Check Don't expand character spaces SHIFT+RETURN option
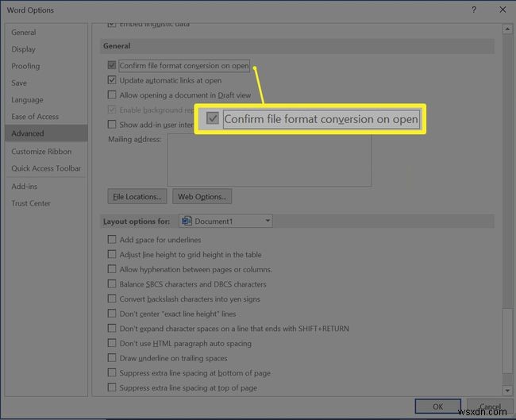The width and height of the screenshot is (516, 420). [x=112, y=328]
